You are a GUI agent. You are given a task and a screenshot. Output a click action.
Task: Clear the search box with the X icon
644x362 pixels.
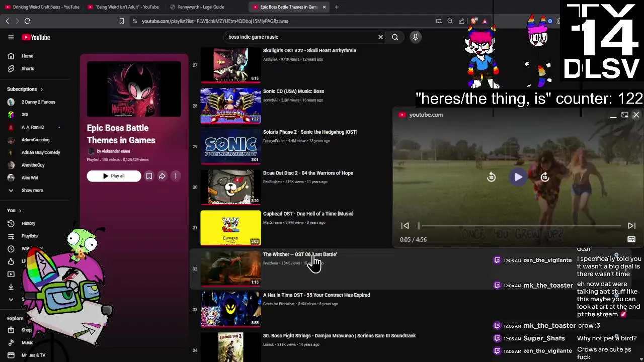pyautogui.click(x=380, y=37)
